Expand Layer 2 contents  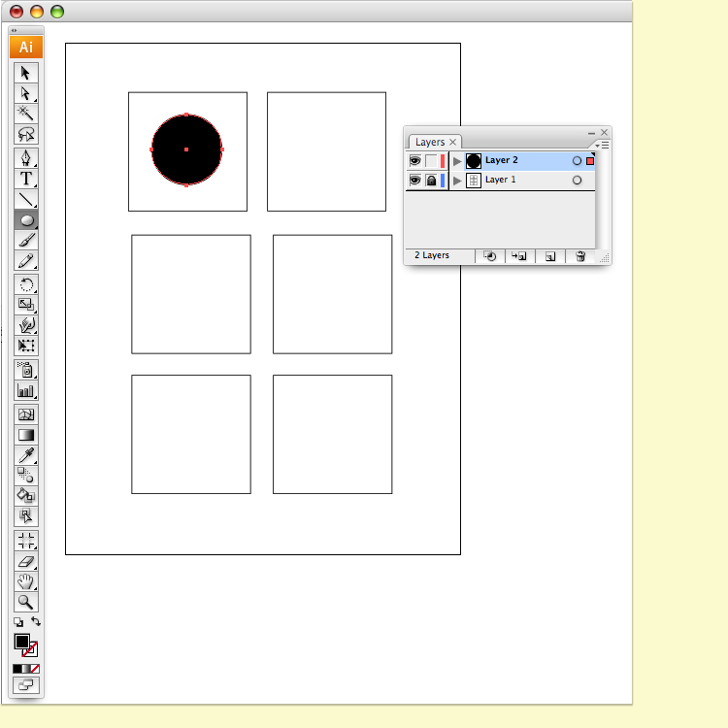[457, 161]
